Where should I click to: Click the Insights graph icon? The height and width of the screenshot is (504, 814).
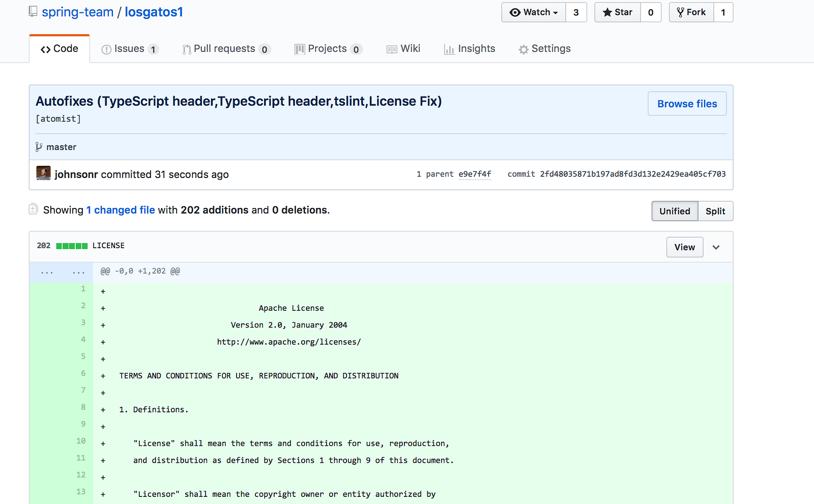click(x=449, y=49)
